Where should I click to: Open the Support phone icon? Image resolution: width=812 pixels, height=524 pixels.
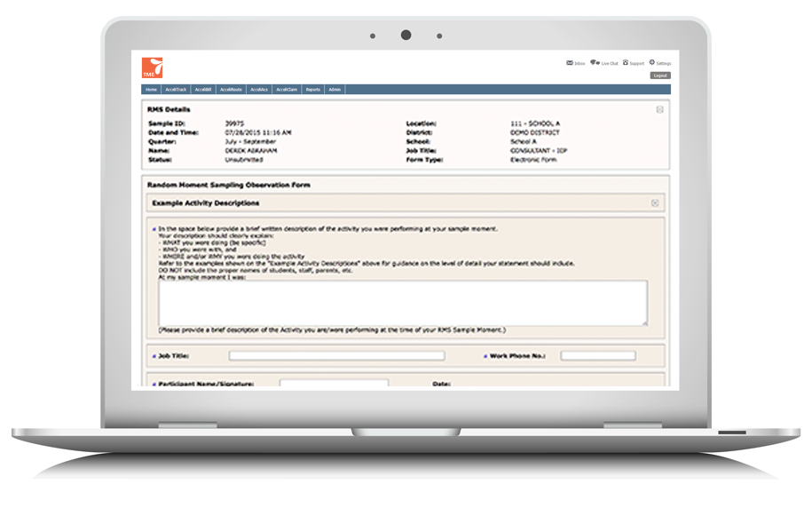click(x=626, y=63)
